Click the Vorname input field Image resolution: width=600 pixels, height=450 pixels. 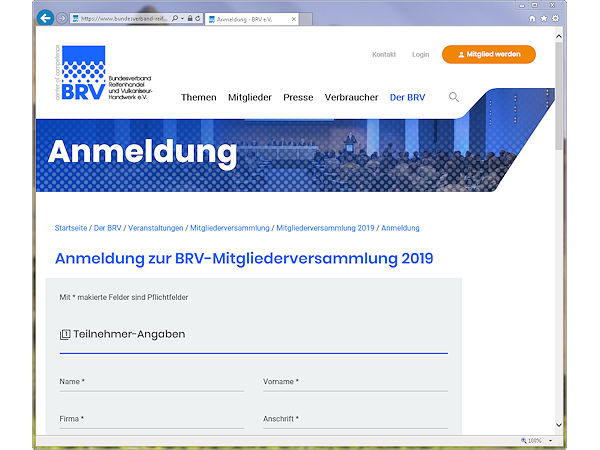(355, 382)
